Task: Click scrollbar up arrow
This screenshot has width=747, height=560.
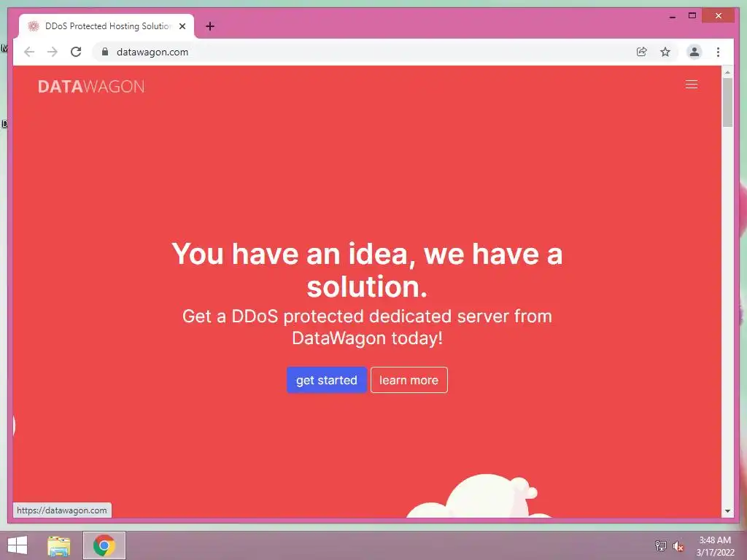Action: [x=727, y=72]
